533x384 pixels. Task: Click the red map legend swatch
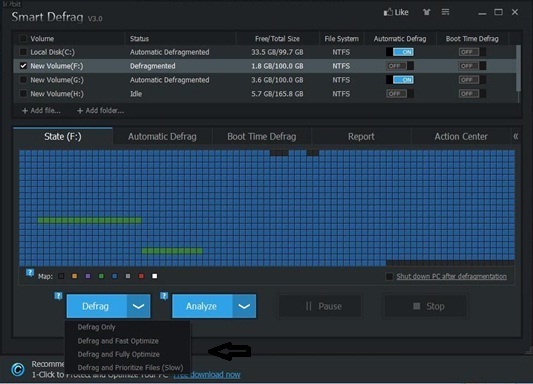coord(141,276)
